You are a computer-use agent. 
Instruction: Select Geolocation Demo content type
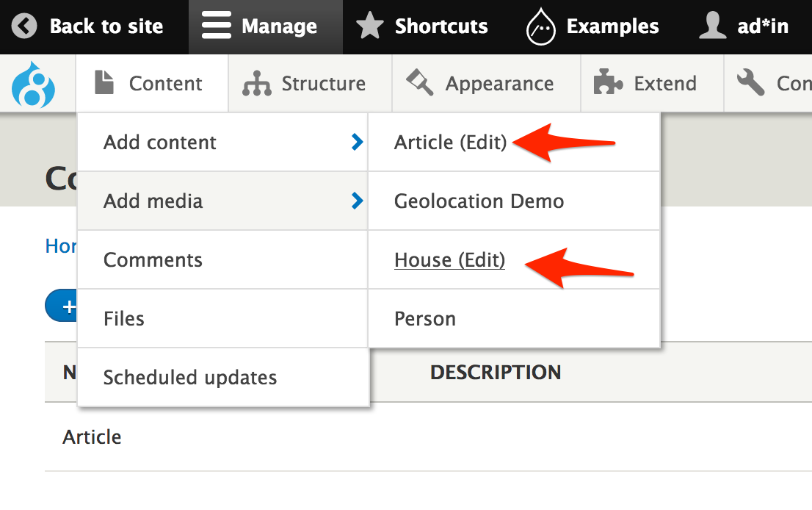[x=479, y=201]
